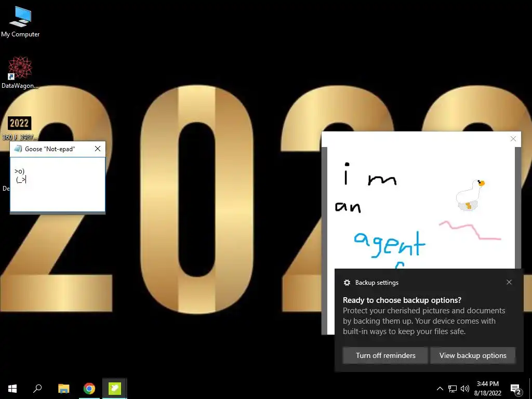Click the goose on the drawing
532x399 pixels.
[471, 195]
